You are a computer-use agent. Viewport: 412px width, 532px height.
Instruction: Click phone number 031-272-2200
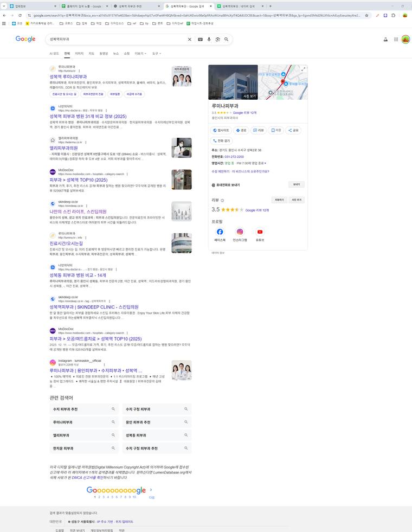(x=234, y=157)
